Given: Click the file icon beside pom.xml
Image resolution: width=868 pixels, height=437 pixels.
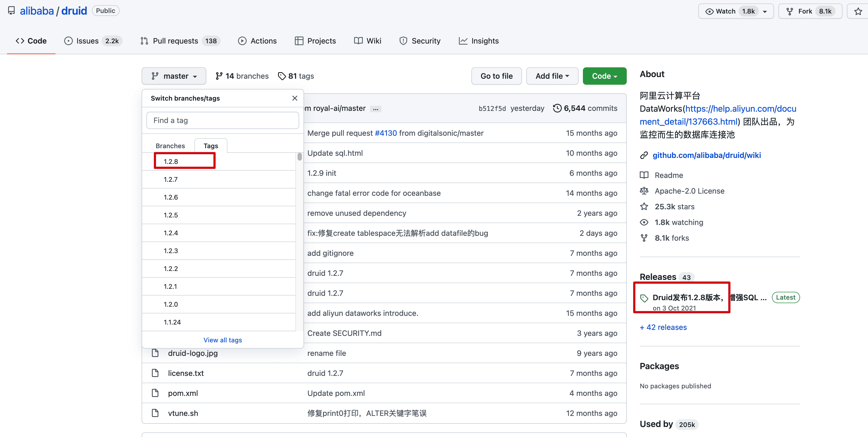Looking at the screenshot, I should [155, 393].
